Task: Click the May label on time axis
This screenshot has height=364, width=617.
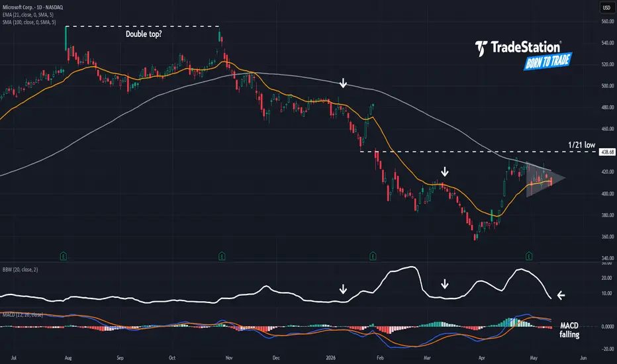Action: pos(534,358)
